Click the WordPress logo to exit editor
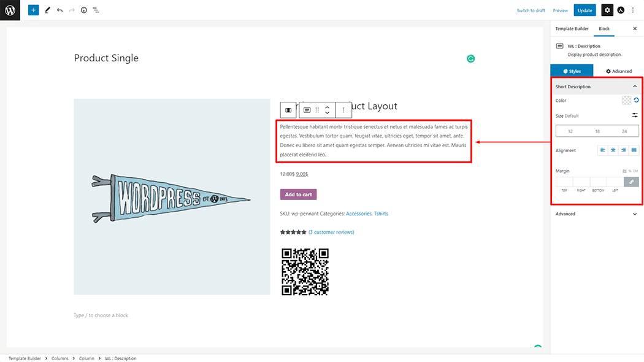The width and height of the screenshot is (644, 362). [10, 10]
